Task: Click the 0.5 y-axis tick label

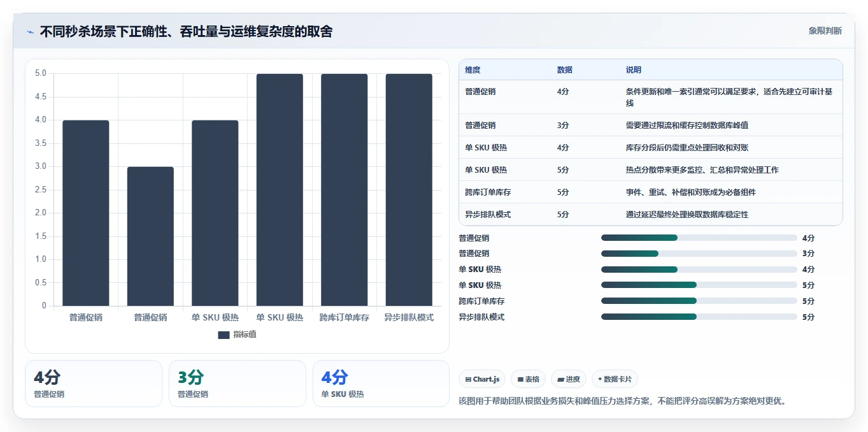Action: [41, 283]
